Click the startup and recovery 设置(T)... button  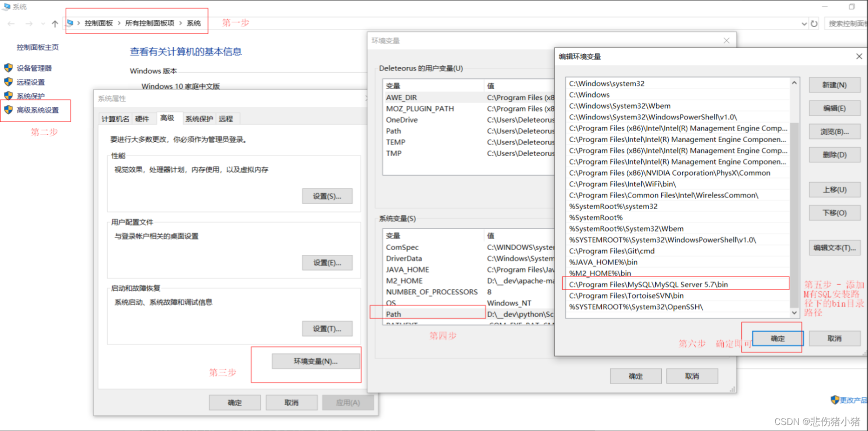(x=327, y=328)
